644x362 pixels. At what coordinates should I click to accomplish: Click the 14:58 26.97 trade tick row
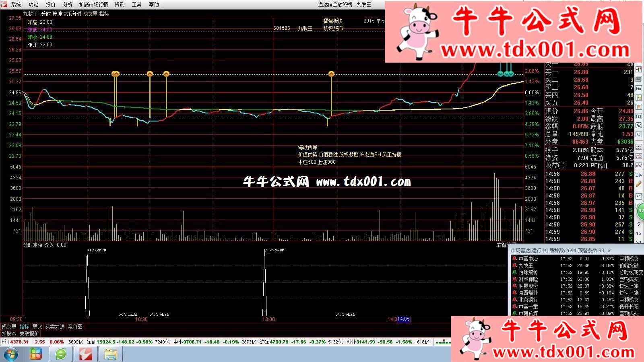[x=589, y=203]
